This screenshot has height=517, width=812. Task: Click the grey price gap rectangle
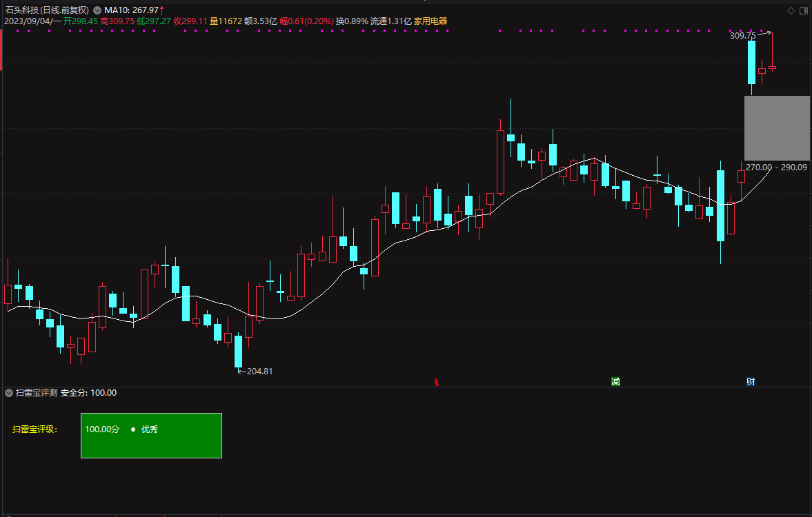click(x=777, y=128)
